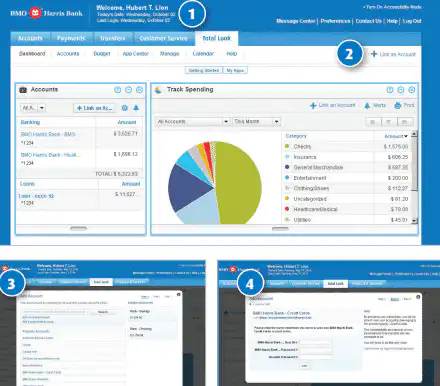Image resolution: width=440 pixels, height=386 pixels.
Task: Open the BMO Harris Bank - Healt... account
Action: click(x=50, y=155)
